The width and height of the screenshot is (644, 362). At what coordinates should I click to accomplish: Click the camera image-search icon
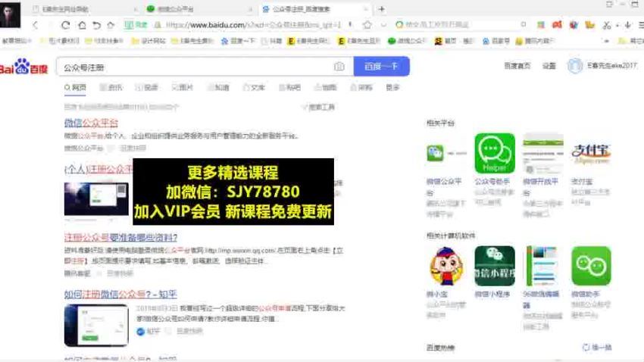coord(339,67)
